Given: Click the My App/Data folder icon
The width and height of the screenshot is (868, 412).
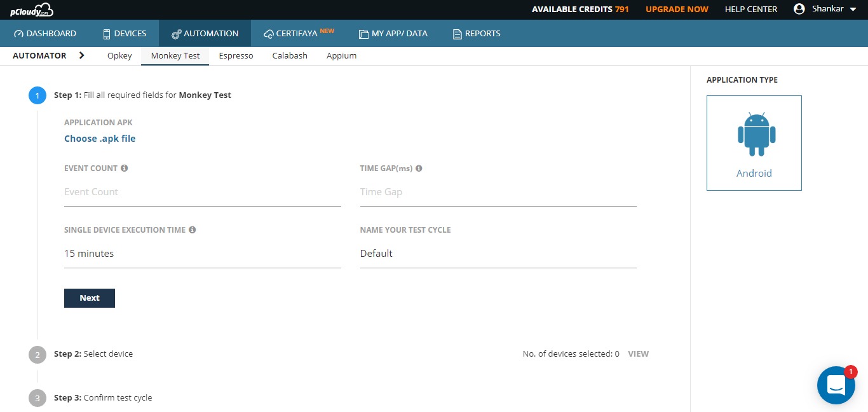Looking at the screenshot, I should tap(363, 34).
